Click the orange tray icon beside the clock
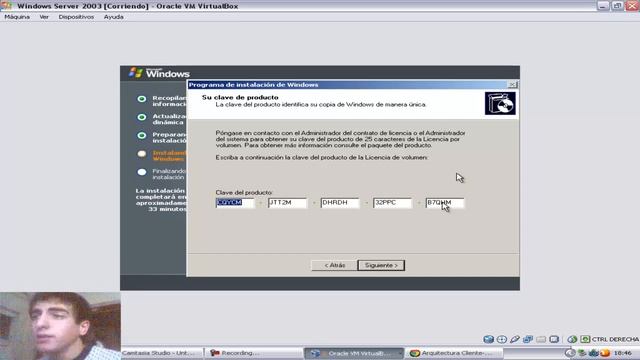 point(605,353)
